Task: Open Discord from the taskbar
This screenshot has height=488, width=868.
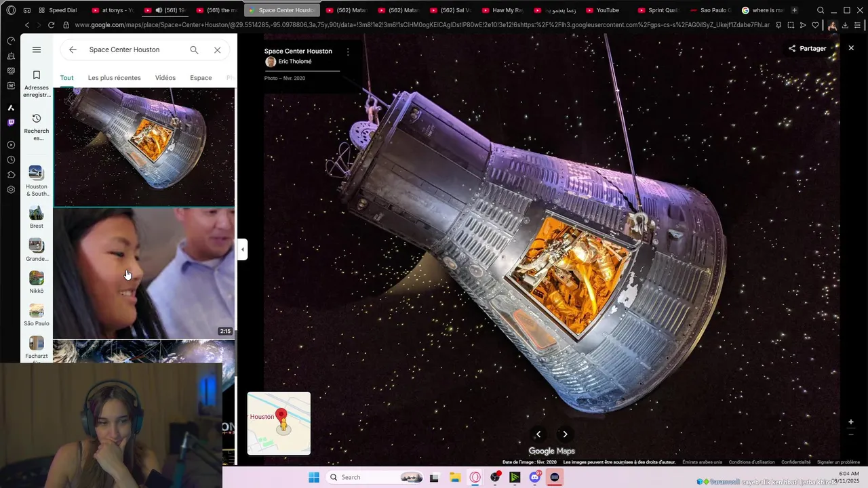Action: [x=535, y=477]
